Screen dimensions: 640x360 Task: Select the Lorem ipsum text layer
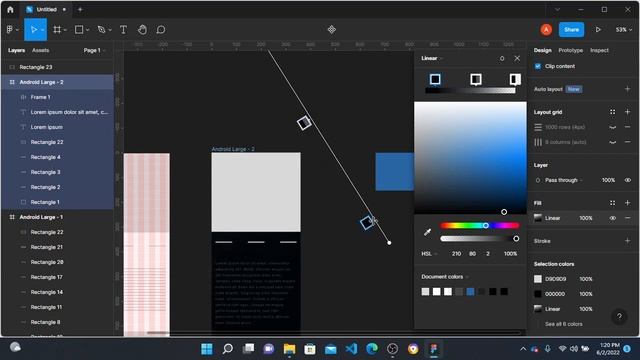click(57, 127)
